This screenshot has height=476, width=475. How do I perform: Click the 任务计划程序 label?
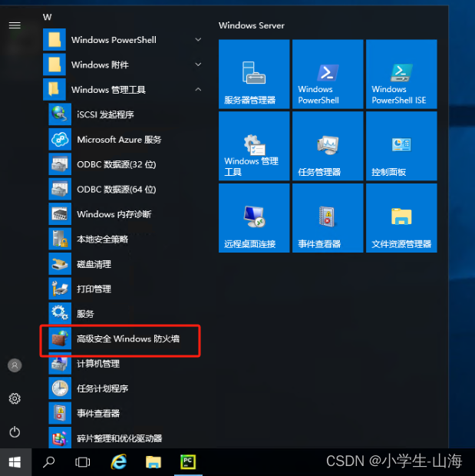coord(102,388)
